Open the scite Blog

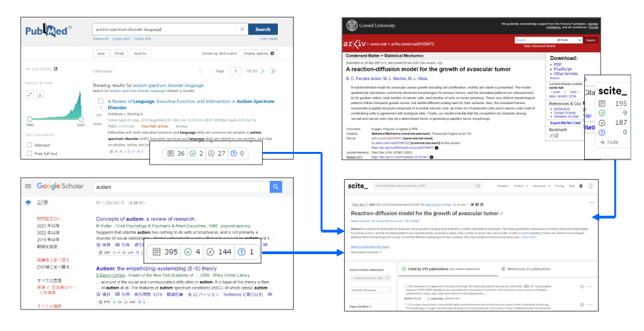click(x=572, y=186)
